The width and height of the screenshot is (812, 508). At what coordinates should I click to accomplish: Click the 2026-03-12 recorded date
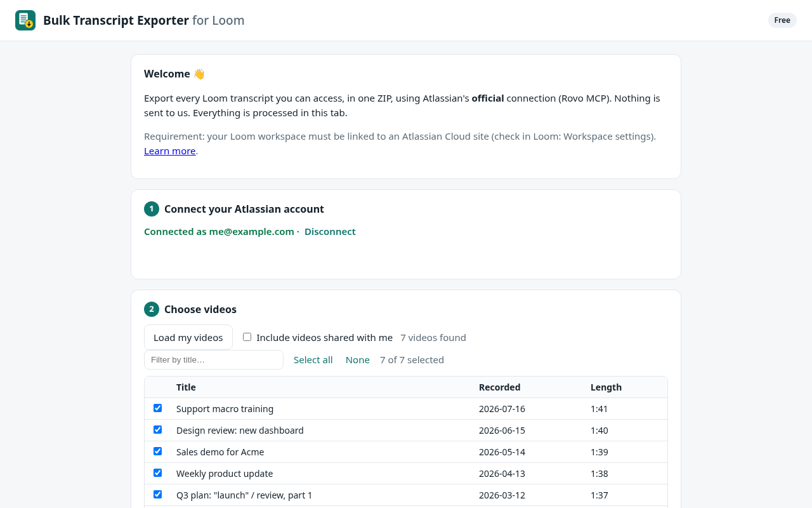(502, 495)
